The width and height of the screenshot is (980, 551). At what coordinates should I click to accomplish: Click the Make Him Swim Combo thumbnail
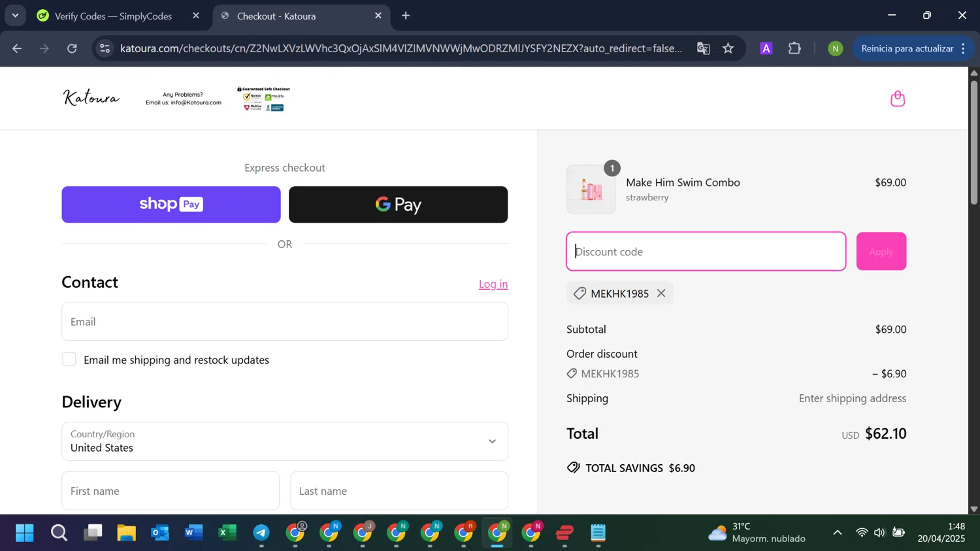click(x=591, y=189)
